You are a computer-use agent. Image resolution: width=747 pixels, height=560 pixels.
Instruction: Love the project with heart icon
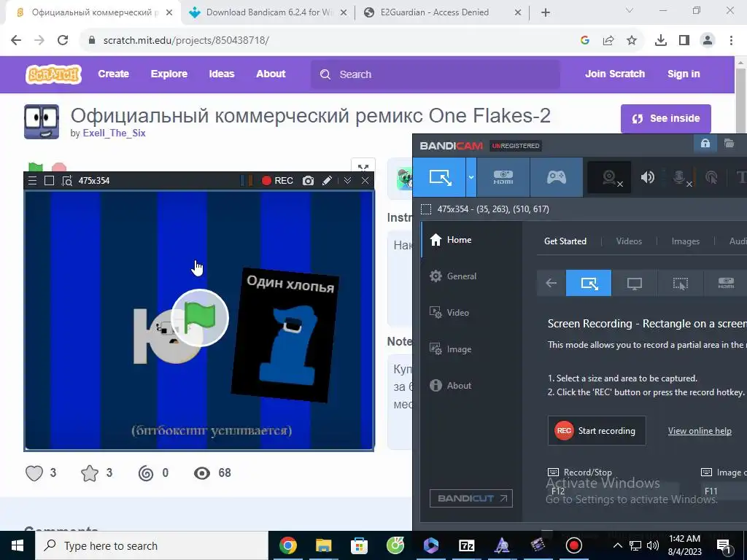(x=34, y=472)
